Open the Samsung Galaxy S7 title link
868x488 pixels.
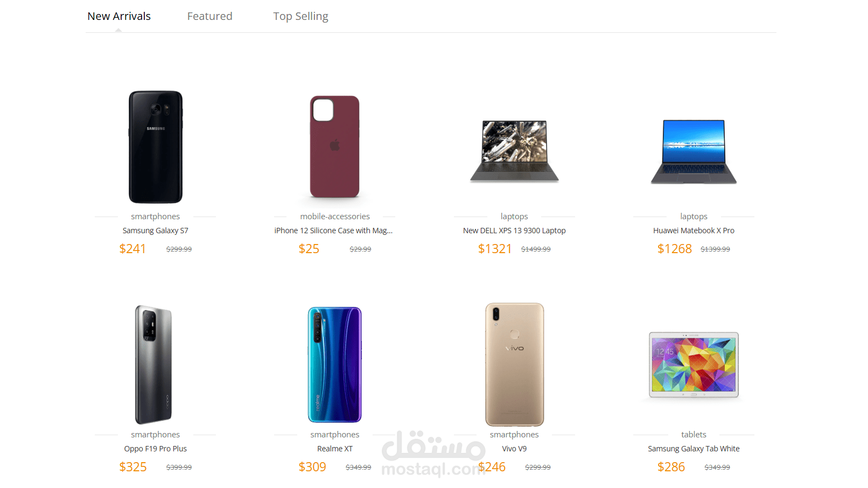(x=155, y=231)
